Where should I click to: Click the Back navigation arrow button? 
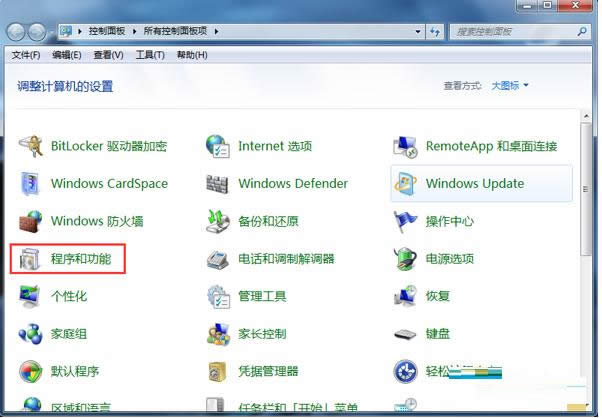coord(20,31)
